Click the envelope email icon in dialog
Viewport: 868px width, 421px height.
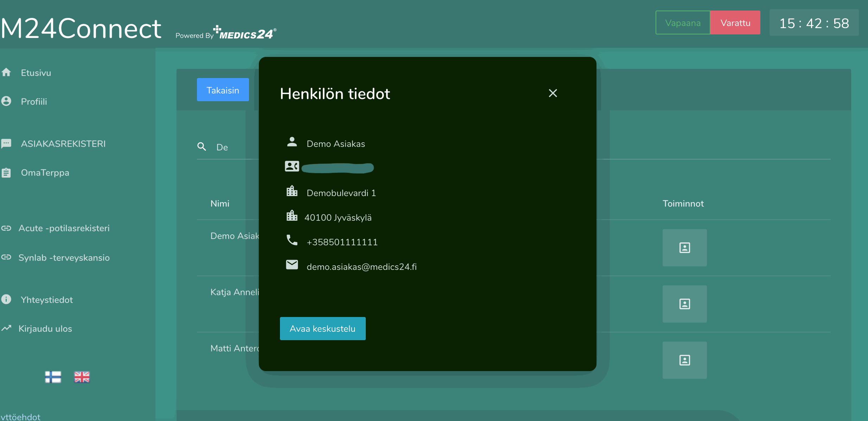point(292,265)
